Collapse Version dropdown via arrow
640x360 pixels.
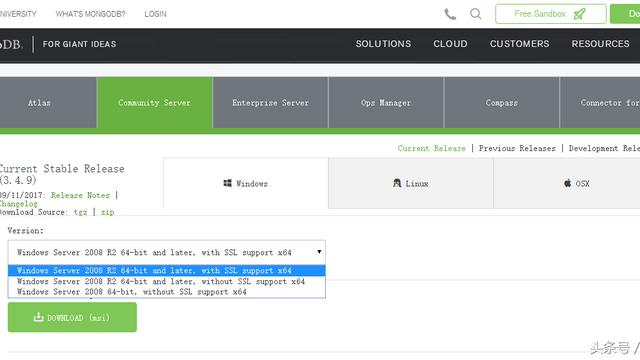pos(319,252)
